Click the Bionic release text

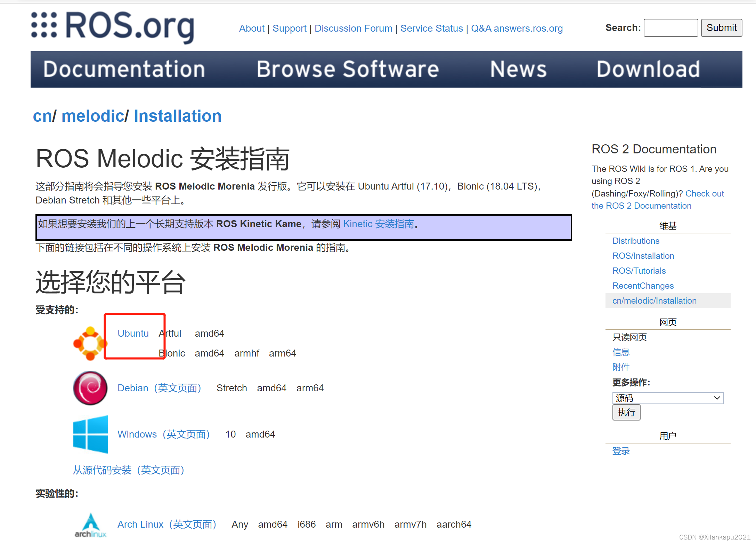click(172, 353)
